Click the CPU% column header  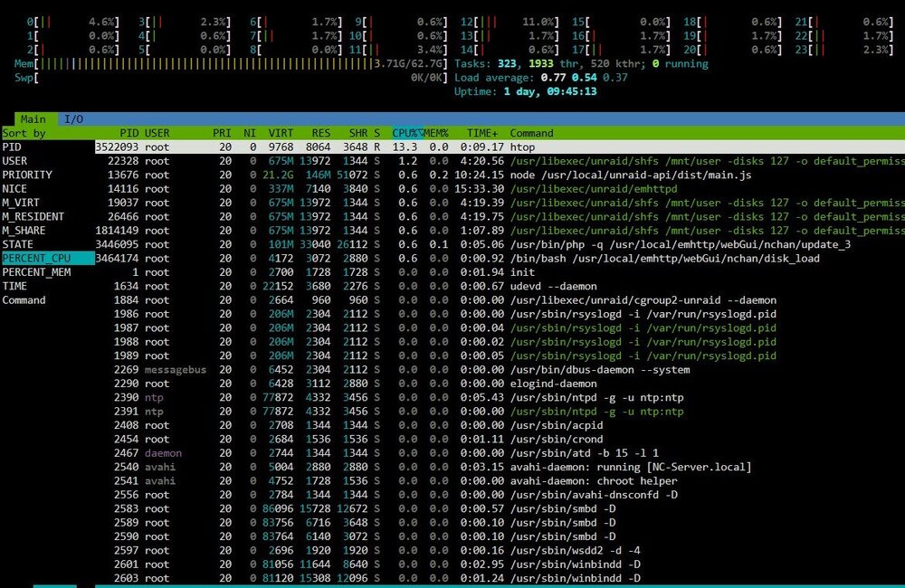[407, 133]
